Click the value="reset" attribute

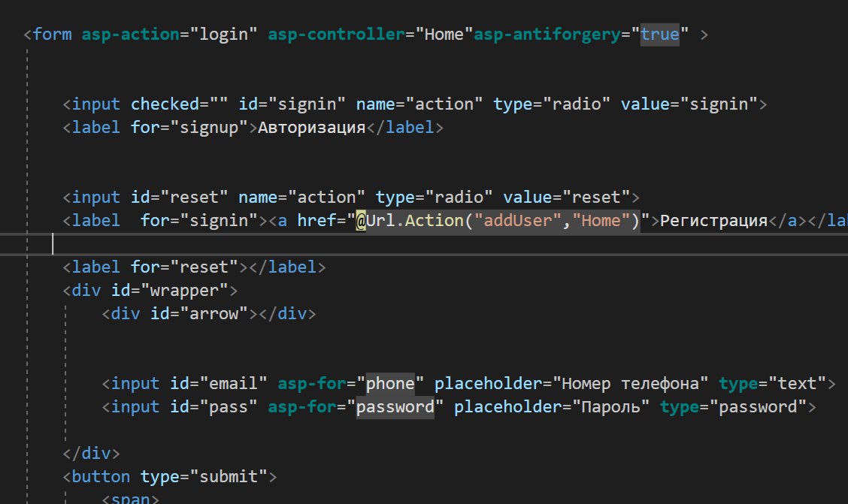coord(567,198)
